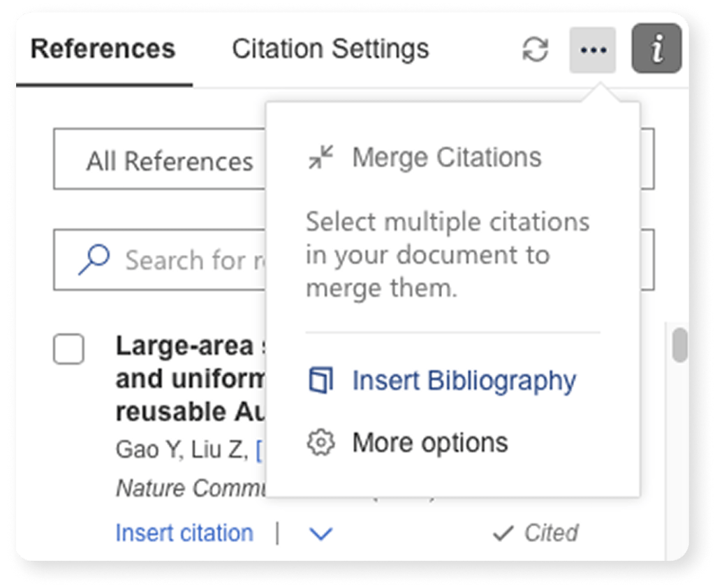
Task: Click the Nature Communications journal name
Action: point(189,488)
